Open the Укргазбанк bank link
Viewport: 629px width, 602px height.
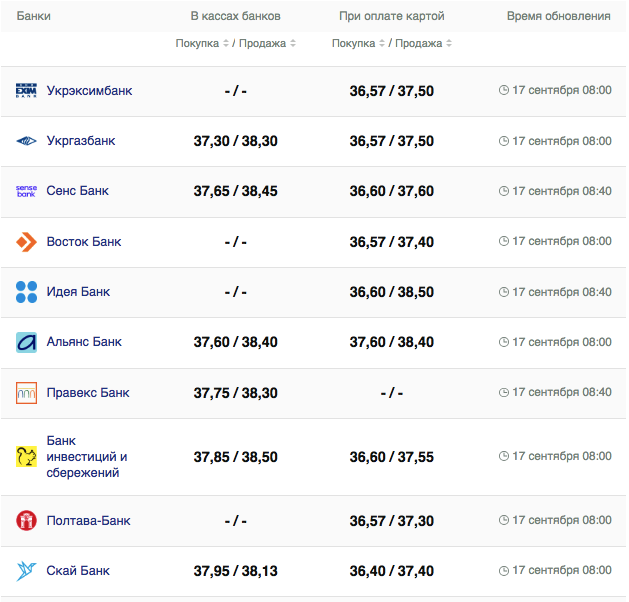click(x=81, y=141)
